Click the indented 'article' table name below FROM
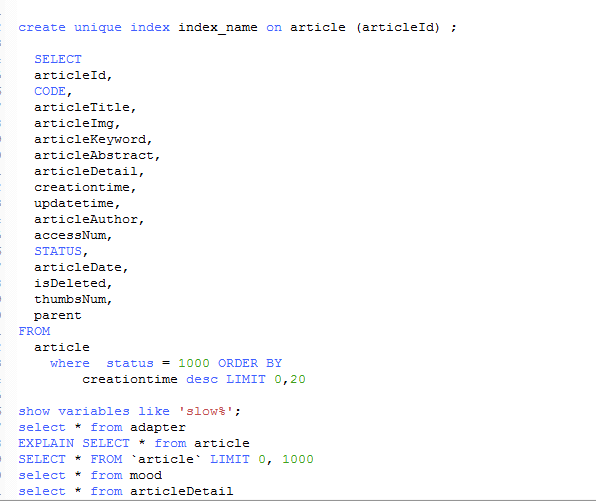The width and height of the screenshot is (596, 501). tap(62, 347)
